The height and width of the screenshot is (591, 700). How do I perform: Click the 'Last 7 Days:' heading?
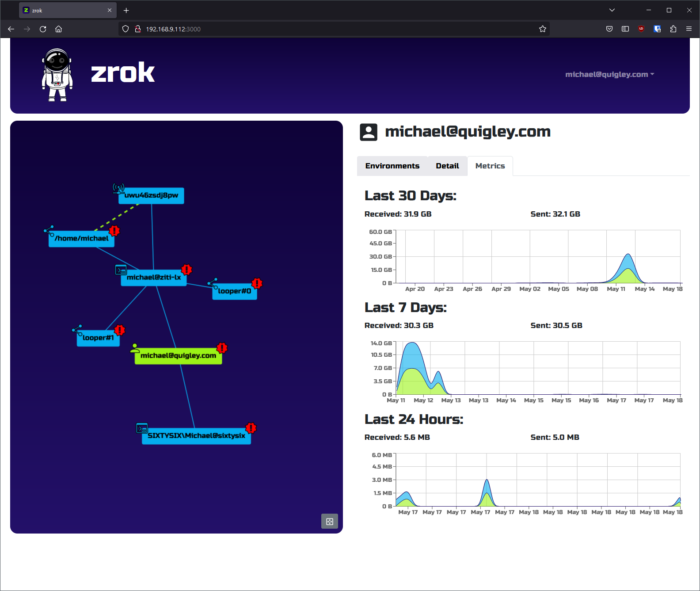tap(405, 308)
